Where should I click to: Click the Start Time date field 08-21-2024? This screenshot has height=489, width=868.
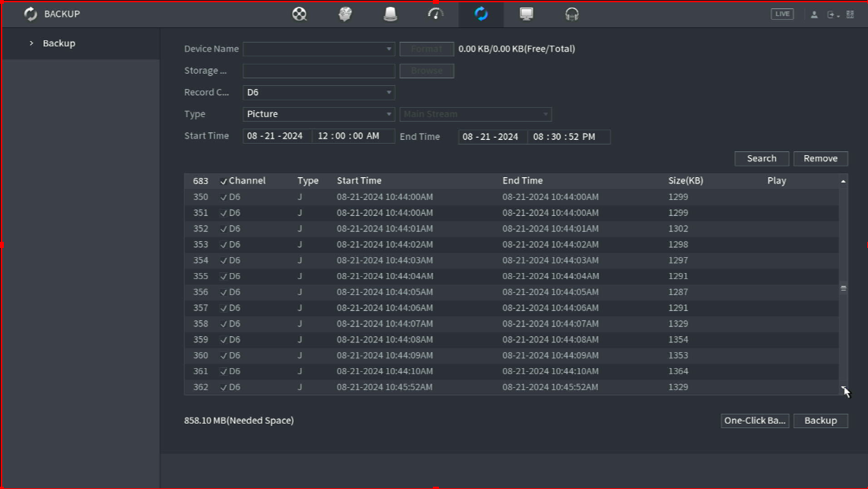coord(277,136)
